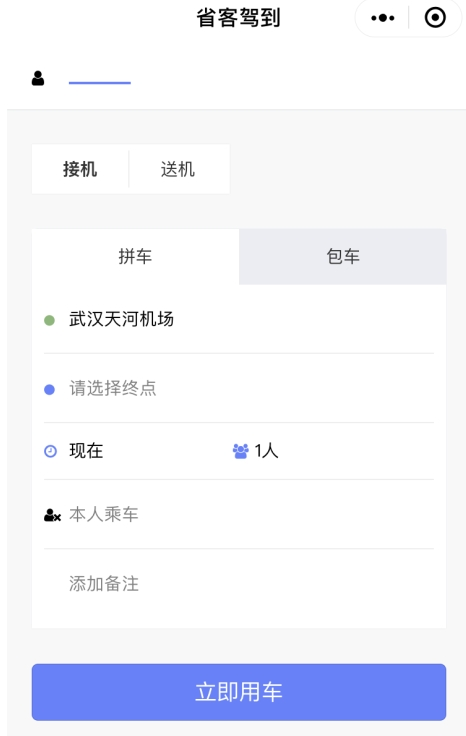The width and height of the screenshot is (466, 736).
Task: Switch to 接机 pickup mode
Action: pyautogui.click(x=80, y=169)
